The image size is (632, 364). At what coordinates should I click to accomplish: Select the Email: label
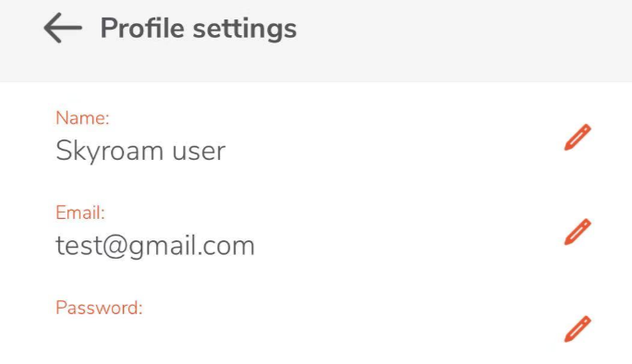[x=80, y=212]
